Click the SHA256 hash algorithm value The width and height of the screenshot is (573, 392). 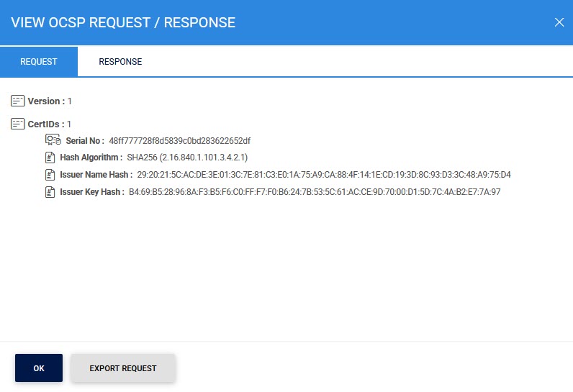point(187,158)
